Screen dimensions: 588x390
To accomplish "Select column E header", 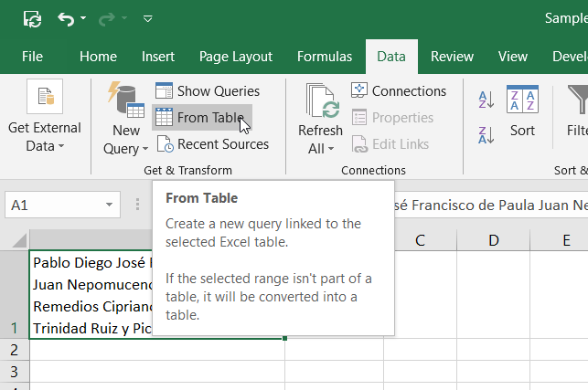I will [567, 240].
